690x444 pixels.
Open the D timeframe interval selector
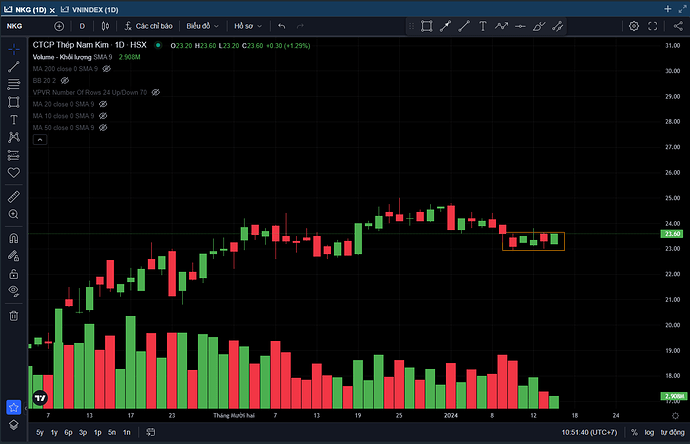point(82,26)
